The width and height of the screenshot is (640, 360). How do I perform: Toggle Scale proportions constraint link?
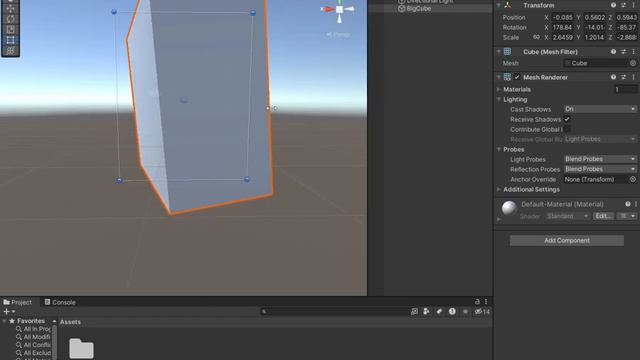coord(536,37)
